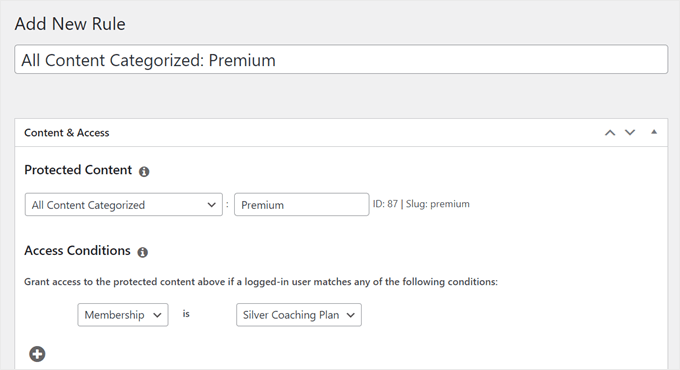The image size is (680, 370).
Task: Click the Grant access description text
Action: coord(261,282)
